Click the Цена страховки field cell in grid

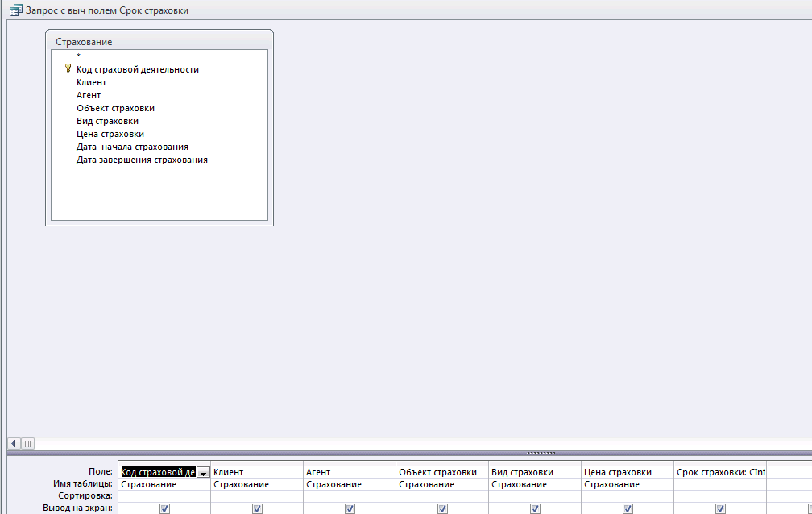[627, 472]
